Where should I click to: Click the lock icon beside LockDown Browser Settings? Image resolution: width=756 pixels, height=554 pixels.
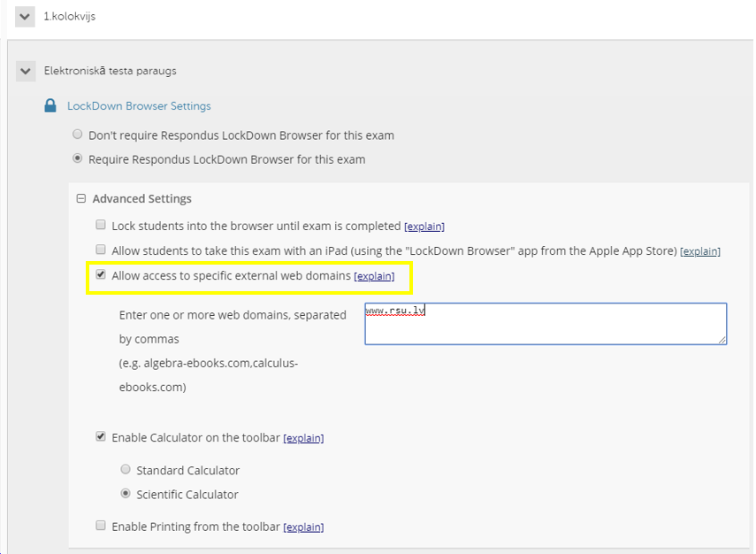[x=50, y=106]
